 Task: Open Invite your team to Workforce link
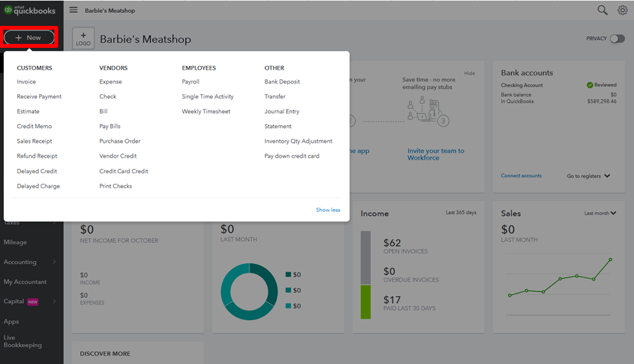coord(436,155)
